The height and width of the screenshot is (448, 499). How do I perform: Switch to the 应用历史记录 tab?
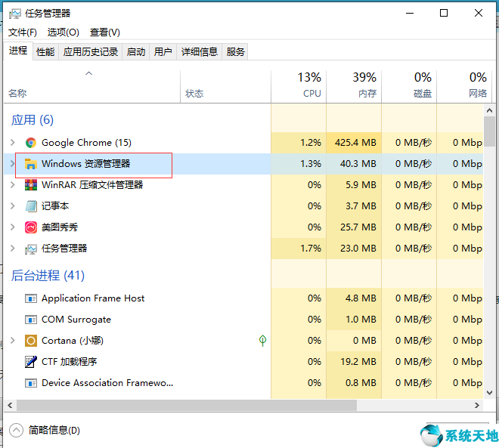[x=91, y=52]
